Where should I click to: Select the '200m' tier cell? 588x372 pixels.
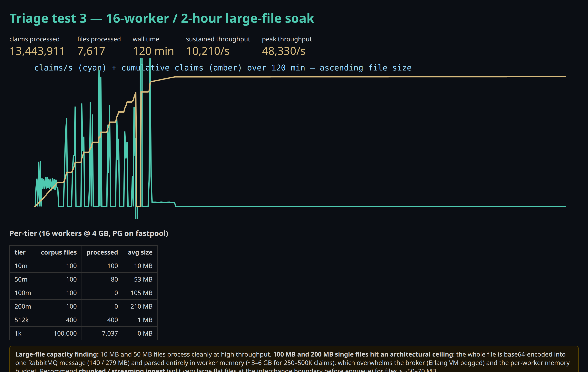click(x=23, y=306)
